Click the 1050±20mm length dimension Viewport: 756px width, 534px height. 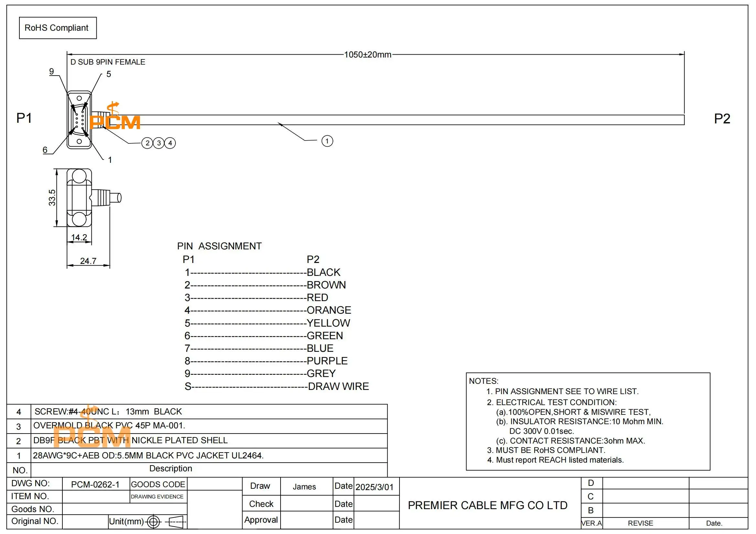[x=367, y=55]
